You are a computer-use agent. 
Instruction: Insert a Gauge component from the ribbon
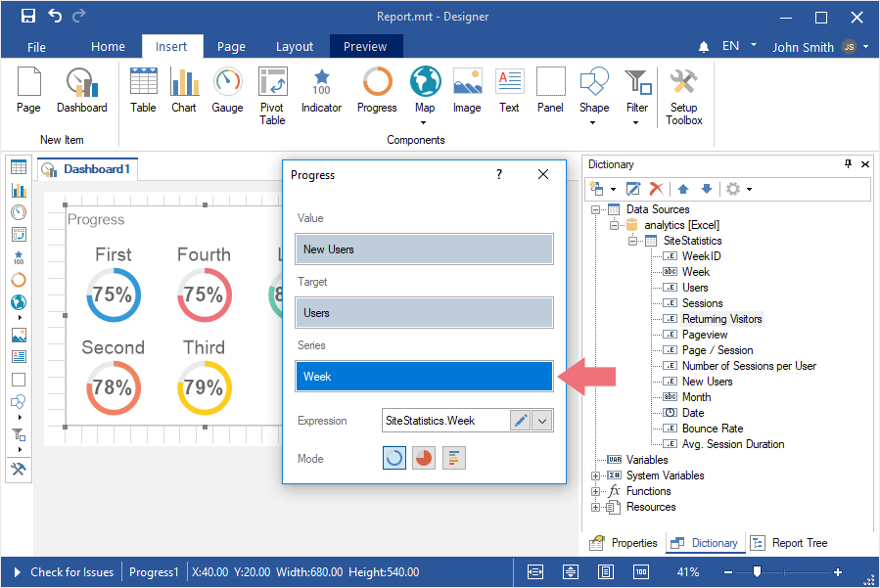[227, 91]
